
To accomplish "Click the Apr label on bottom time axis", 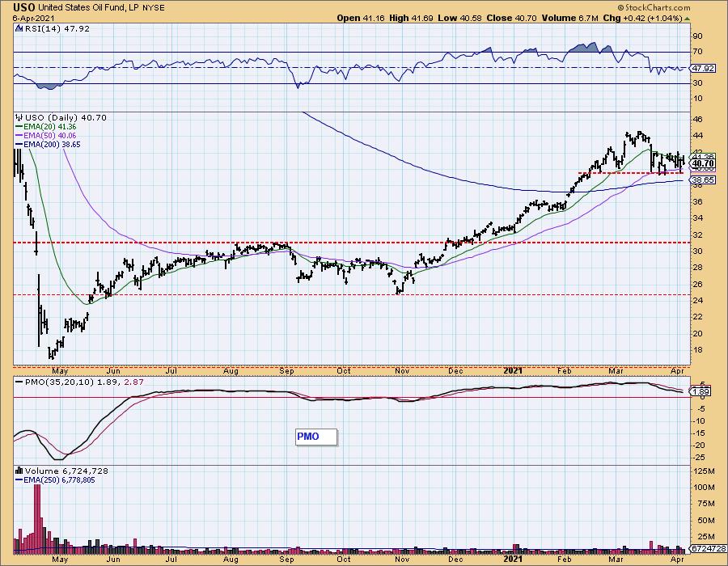I will [x=677, y=559].
